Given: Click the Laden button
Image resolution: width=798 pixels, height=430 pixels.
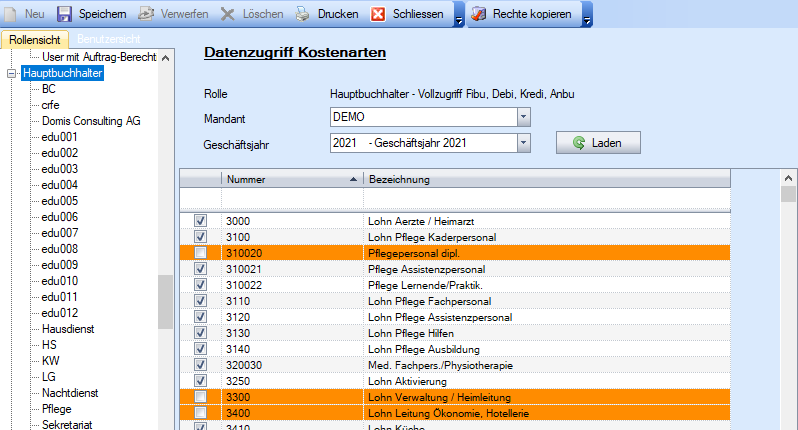Looking at the screenshot, I should coord(598,143).
